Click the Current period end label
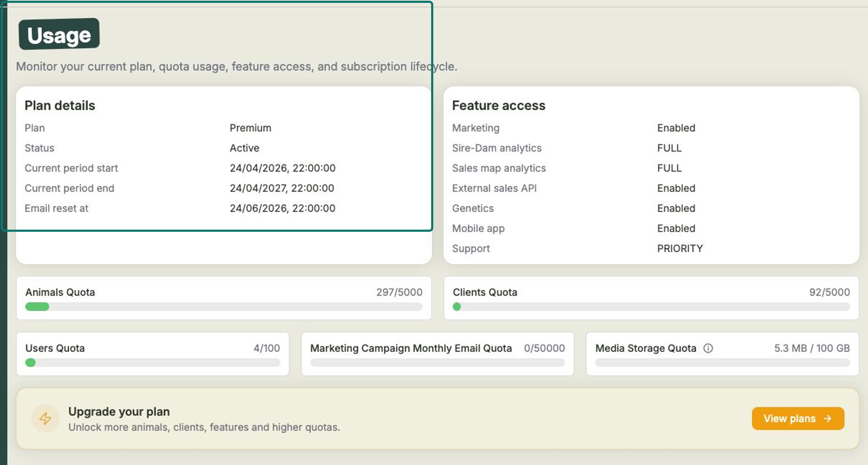The height and width of the screenshot is (465, 868). tap(69, 188)
